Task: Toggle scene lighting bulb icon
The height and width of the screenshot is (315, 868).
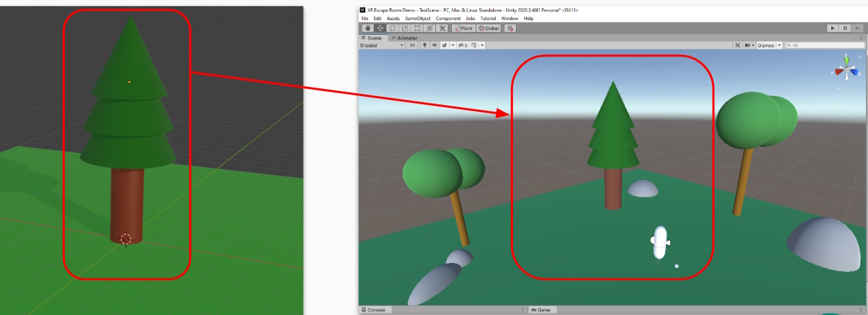Action: (x=425, y=45)
